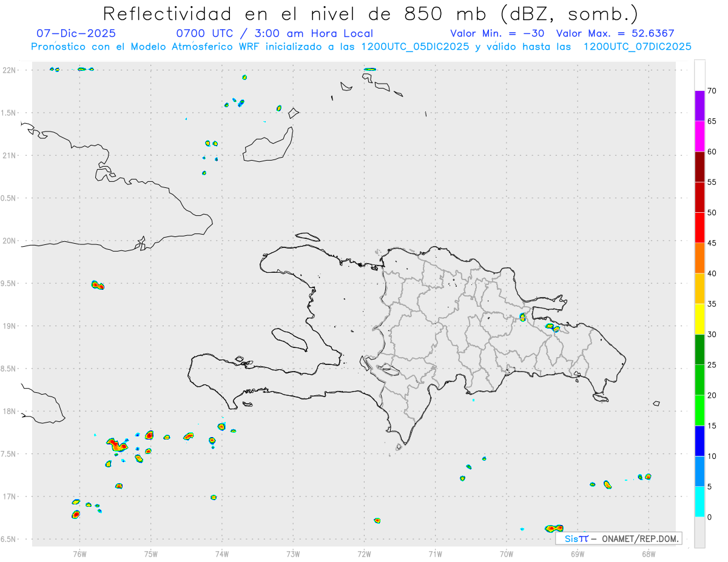
Task: Pick the medium green 20-25 dBZ colorbar segment
Action: [x=699, y=380]
